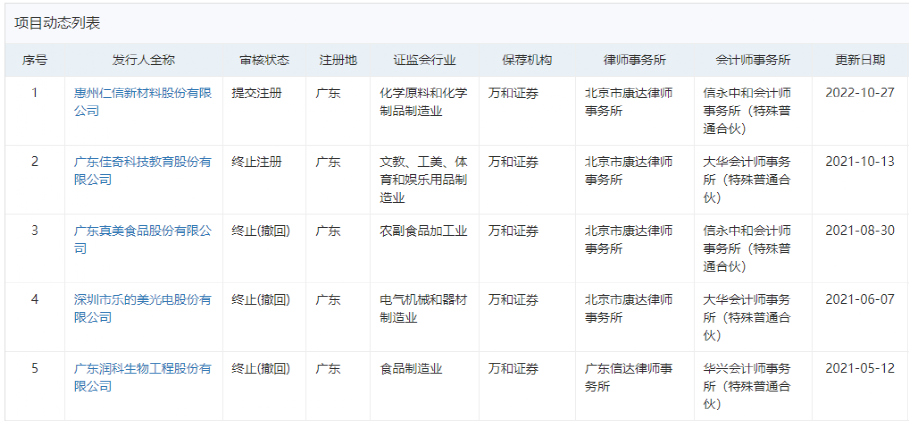The image size is (909, 421).
Task: Click the 保荐机构 column header
Action: point(527,60)
